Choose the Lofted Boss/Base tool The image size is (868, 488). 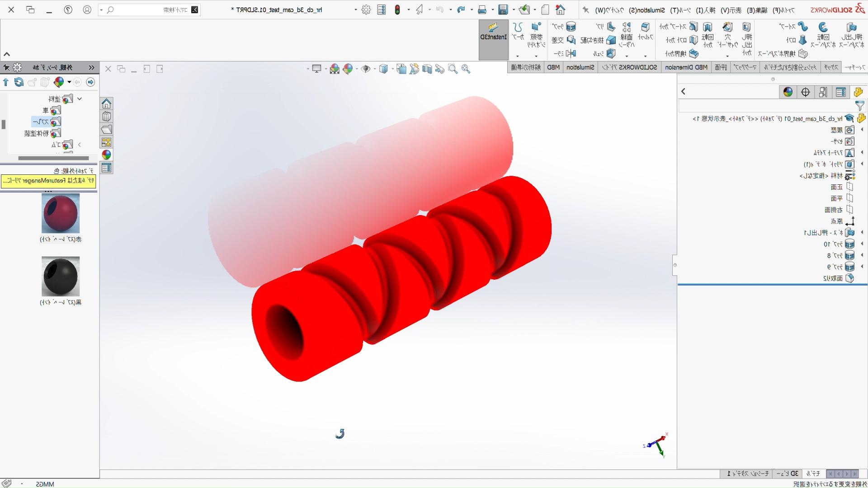[797, 40]
